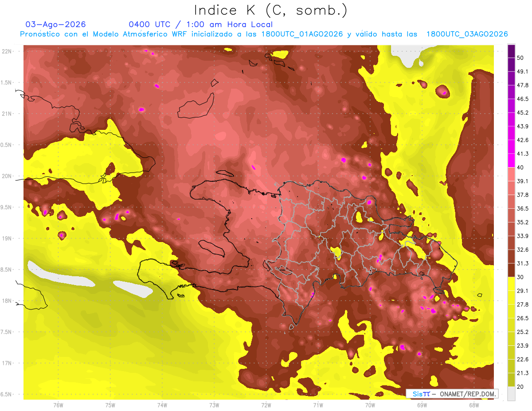Click "0400 UTC / 1:00 am Hora Local"
This screenshot has width=532, height=411.
click(x=200, y=24)
